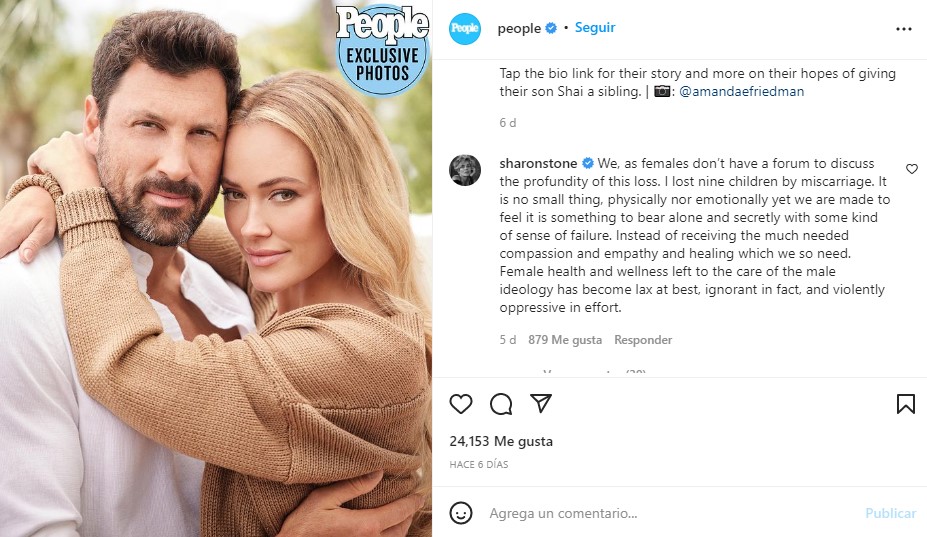Click the verified badge next to sharonstone
Image resolution: width=927 pixels, height=537 pixels.
coord(588,163)
